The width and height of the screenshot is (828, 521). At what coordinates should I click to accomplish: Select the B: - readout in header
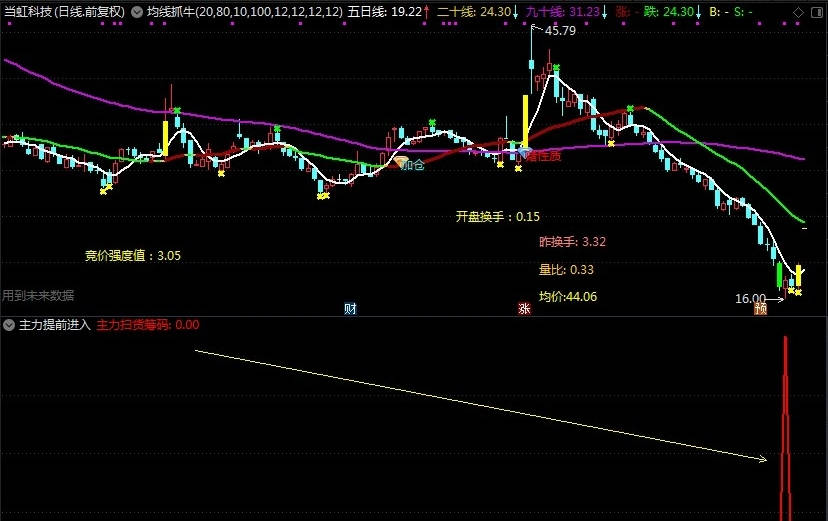718,12
